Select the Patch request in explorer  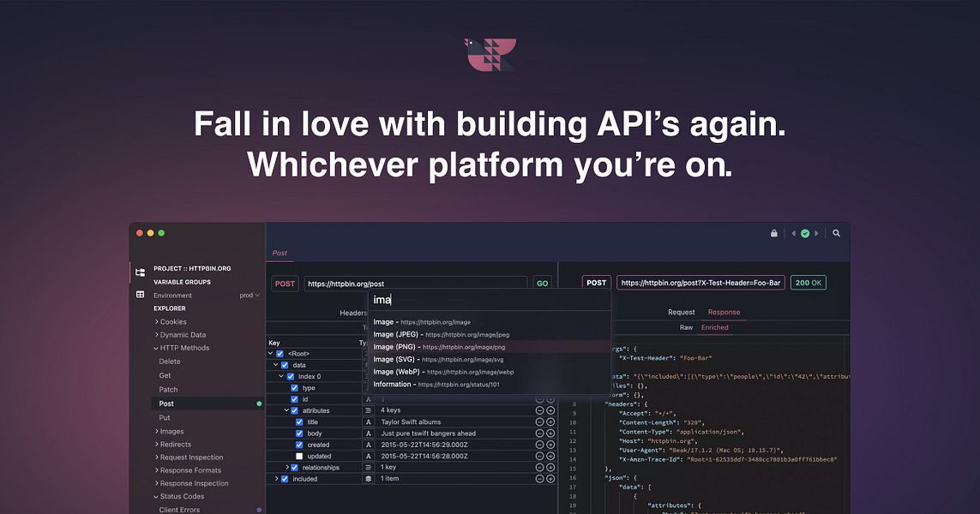[168, 390]
